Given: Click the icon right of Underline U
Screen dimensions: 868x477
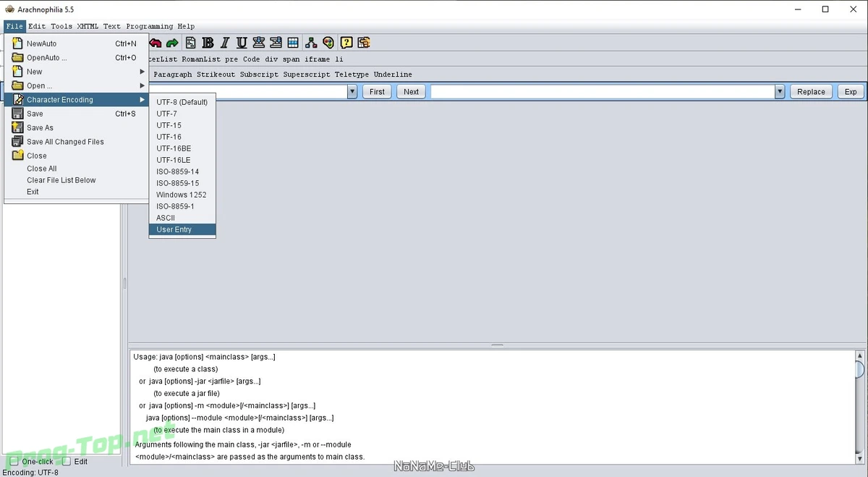Looking at the screenshot, I should [x=259, y=43].
